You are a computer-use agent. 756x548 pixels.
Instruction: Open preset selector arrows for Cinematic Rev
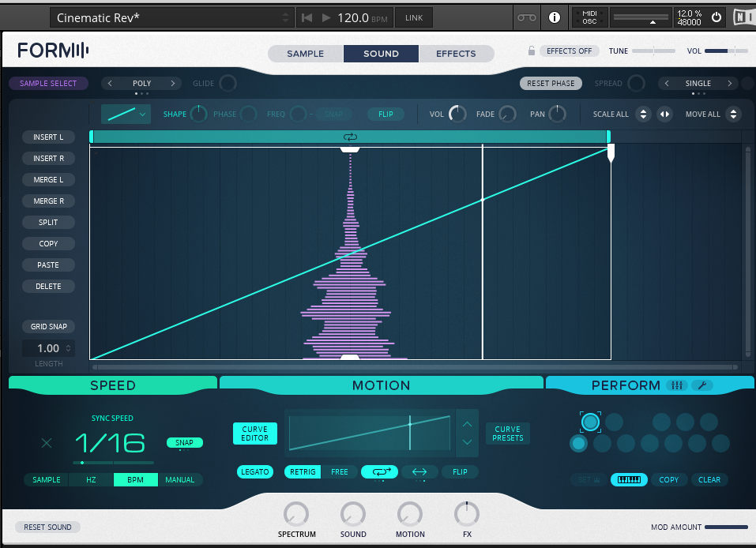pos(285,18)
